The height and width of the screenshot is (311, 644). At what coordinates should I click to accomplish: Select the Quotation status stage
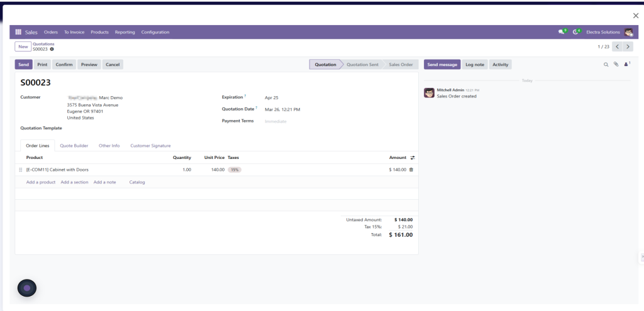[x=325, y=65]
